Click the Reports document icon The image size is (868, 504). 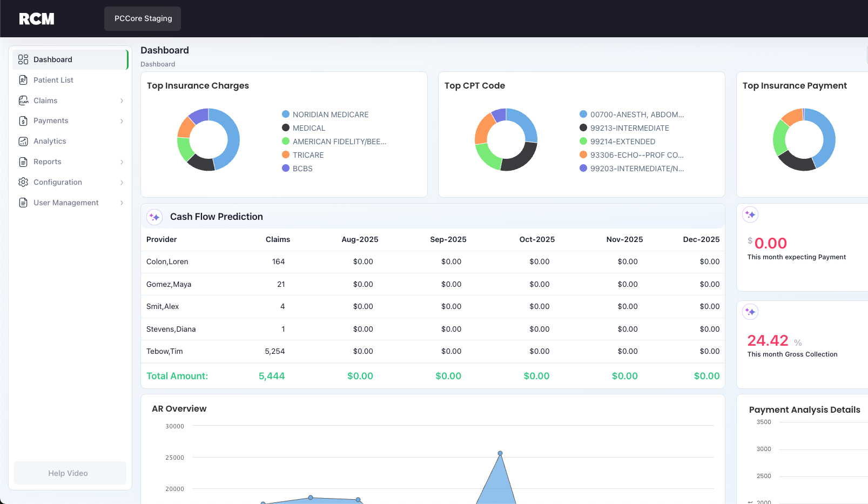coord(23,162)
